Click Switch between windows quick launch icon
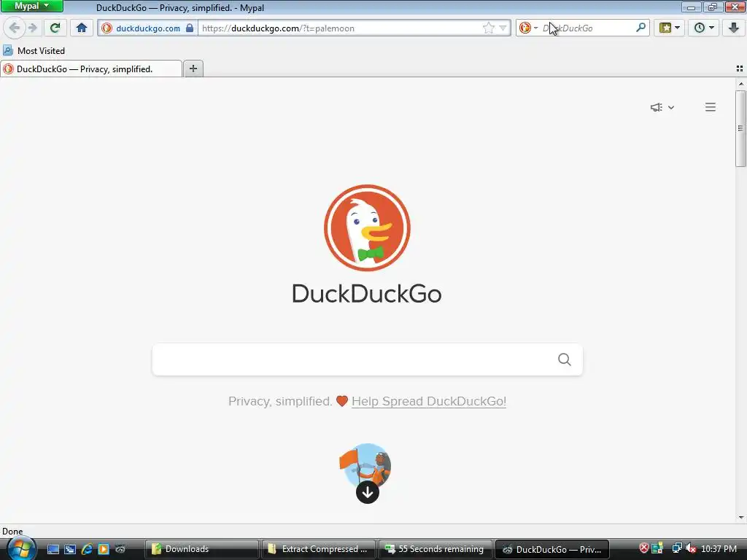 [70, 549]
